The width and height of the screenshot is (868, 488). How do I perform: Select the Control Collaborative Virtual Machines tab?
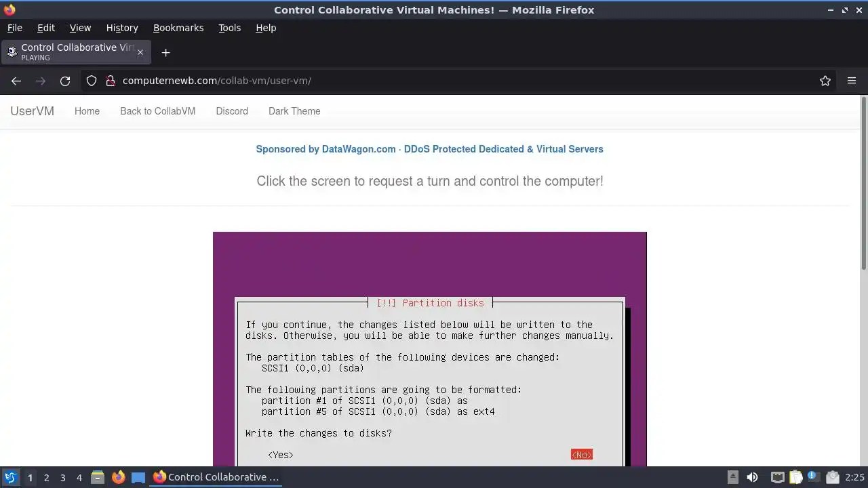(77, 52)
